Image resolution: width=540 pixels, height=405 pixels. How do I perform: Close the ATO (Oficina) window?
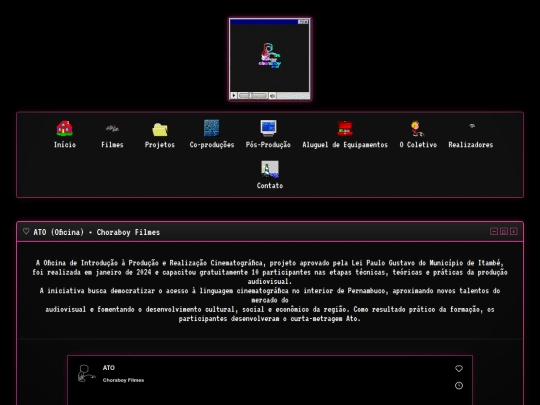pyautogui.click(x=514, y=231)
